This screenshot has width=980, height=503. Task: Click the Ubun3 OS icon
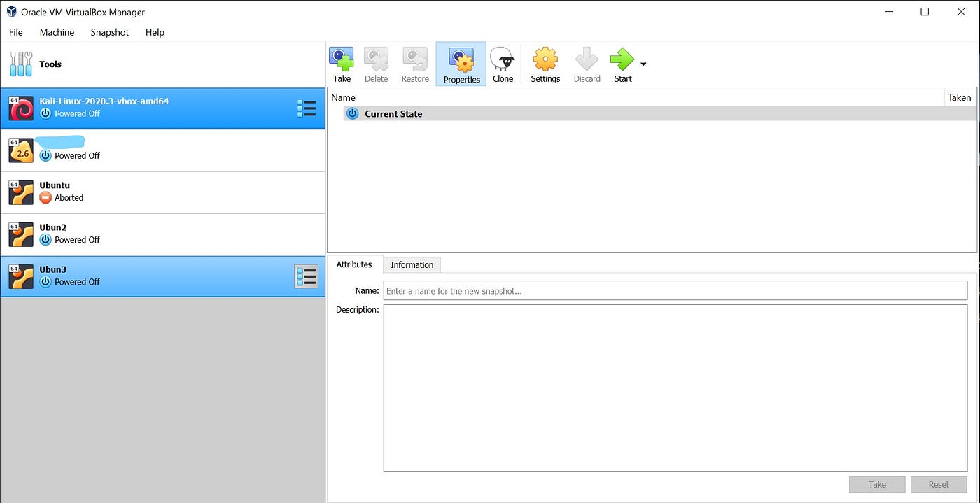pyautogui.click(x=21, y=276)
